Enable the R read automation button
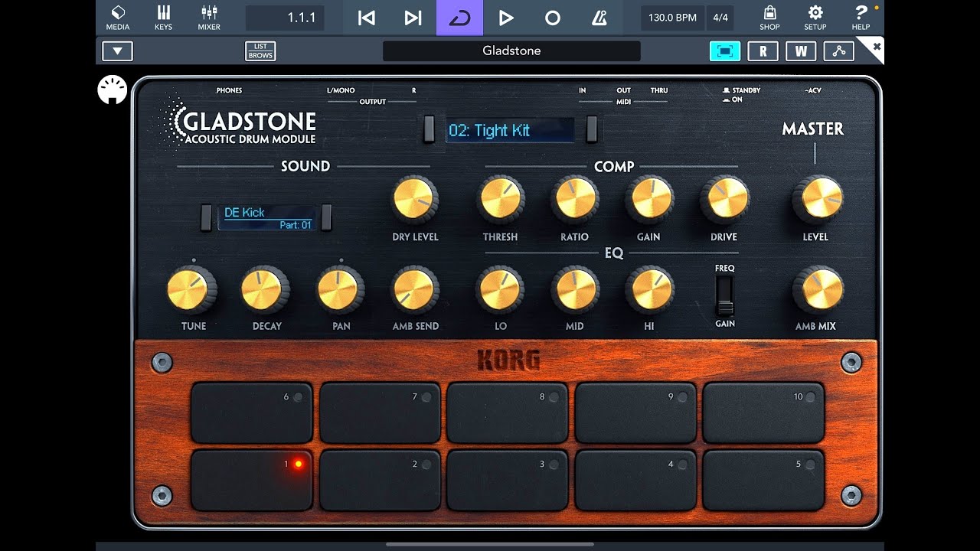 coord(763,51)
